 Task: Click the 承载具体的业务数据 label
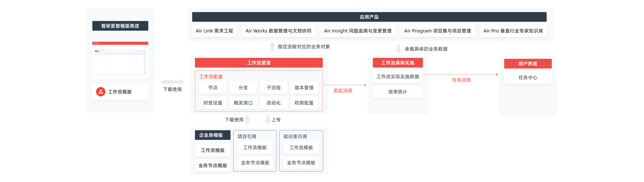tap(426, 49)
